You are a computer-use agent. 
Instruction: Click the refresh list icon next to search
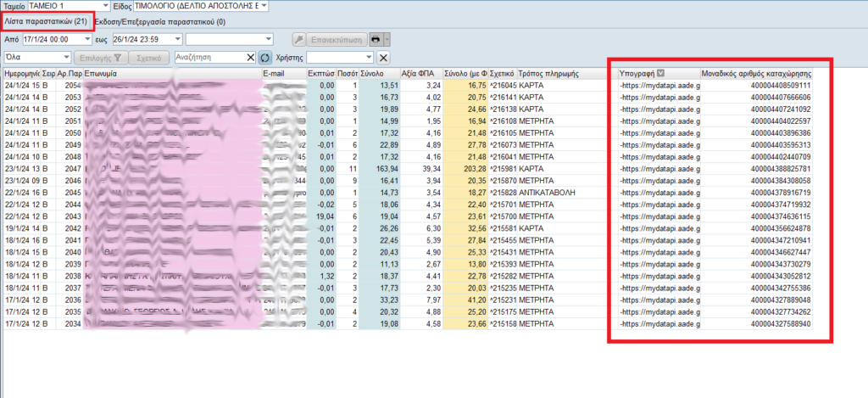tap(265, 58)
